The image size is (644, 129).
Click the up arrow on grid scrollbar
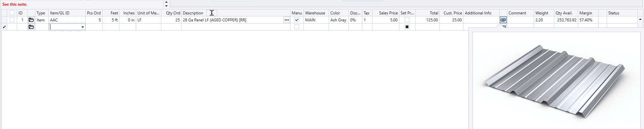click(x=640, y=20)
